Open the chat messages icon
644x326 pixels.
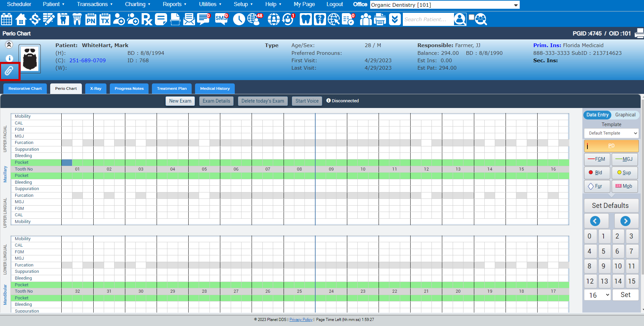point(203,19)
